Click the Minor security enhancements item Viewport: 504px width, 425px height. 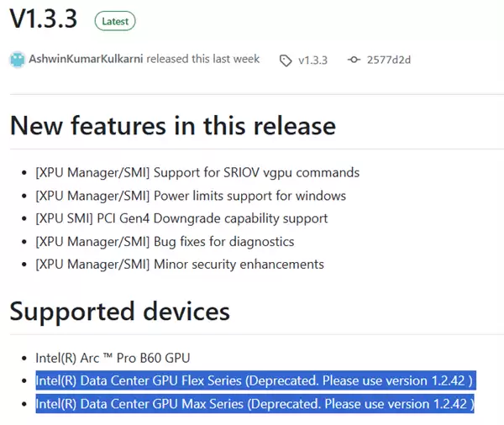[x=179, y=265]
